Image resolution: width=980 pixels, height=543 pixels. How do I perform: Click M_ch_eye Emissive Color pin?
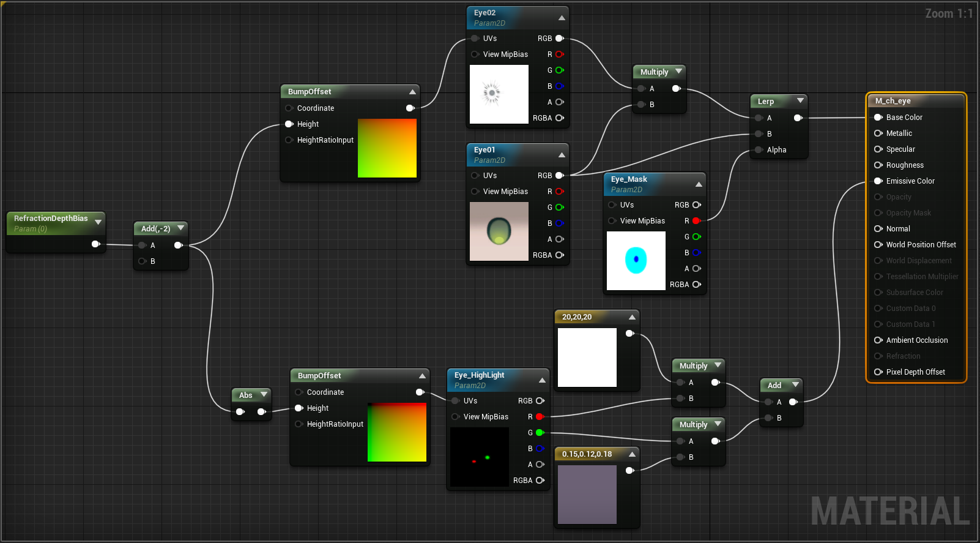(878, 181)
